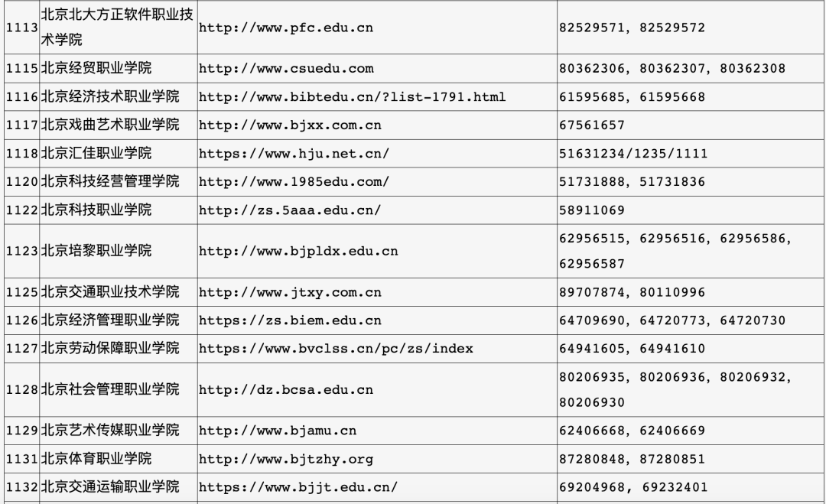Select the 北京汇佳职业学院 name cell
This screenshot has height=504, width=826.
tap(96, 154)
